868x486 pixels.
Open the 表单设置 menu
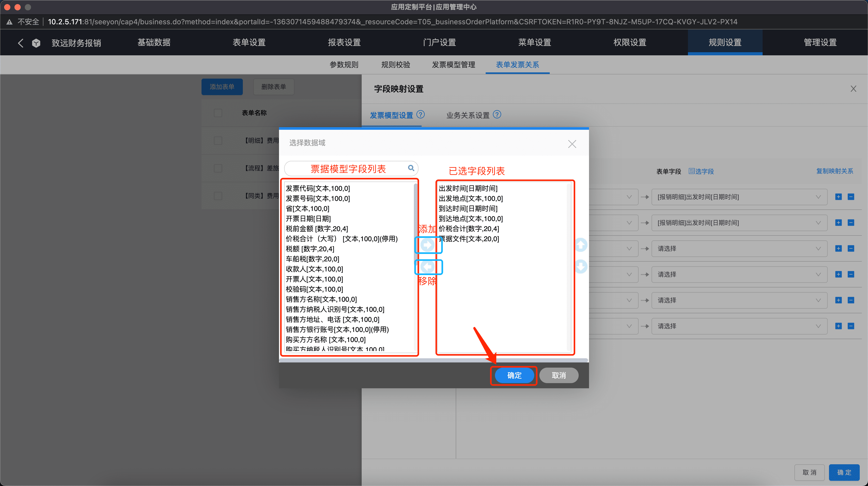tap(249, 42)
